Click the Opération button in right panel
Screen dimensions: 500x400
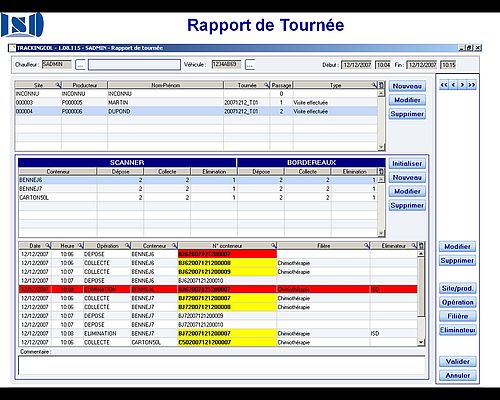(457, 302)
